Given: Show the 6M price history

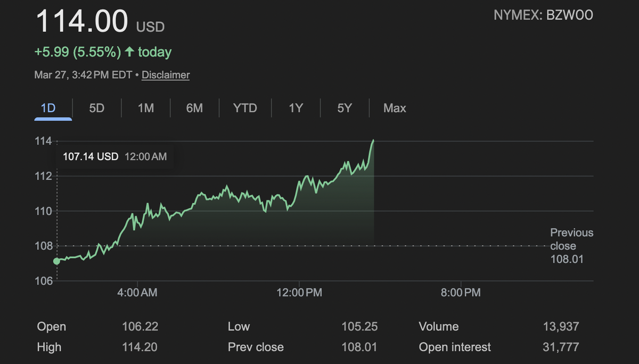Looking at the screenshot, I should tap(194, 108).
